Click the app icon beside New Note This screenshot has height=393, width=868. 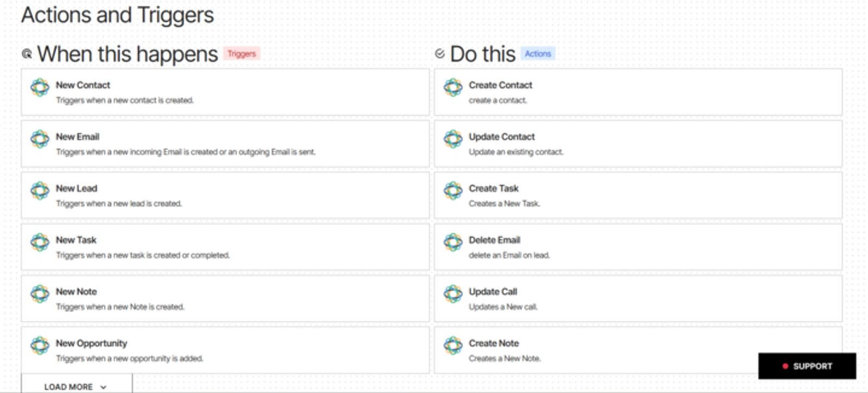pos(40,294)
